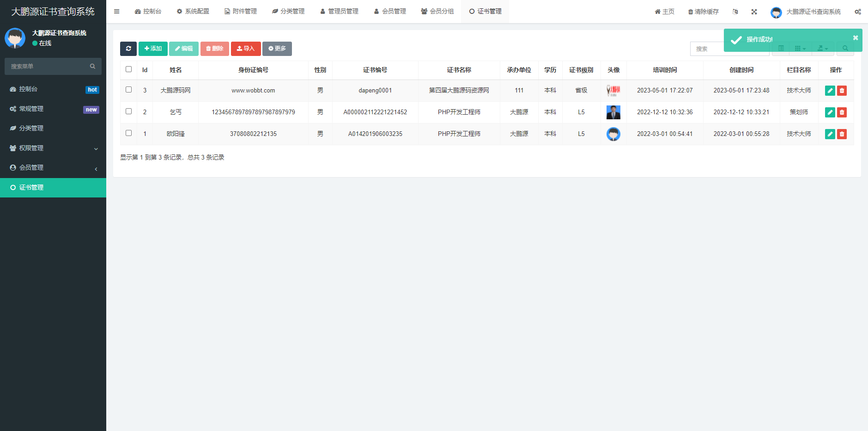
Task: Open the language switch icon in top bar
Action: [735, 11]
